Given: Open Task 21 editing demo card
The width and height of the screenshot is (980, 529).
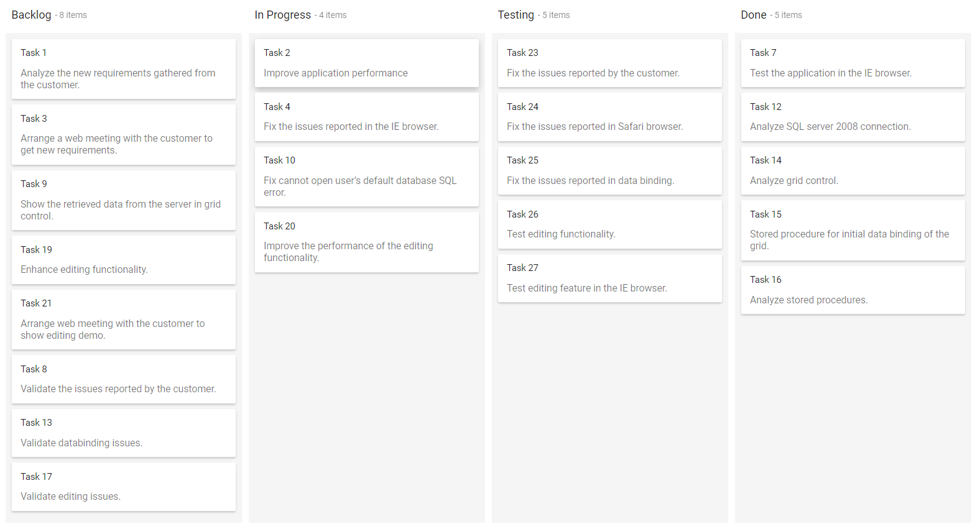Looking at the screenshot, I should coord(123,319).
